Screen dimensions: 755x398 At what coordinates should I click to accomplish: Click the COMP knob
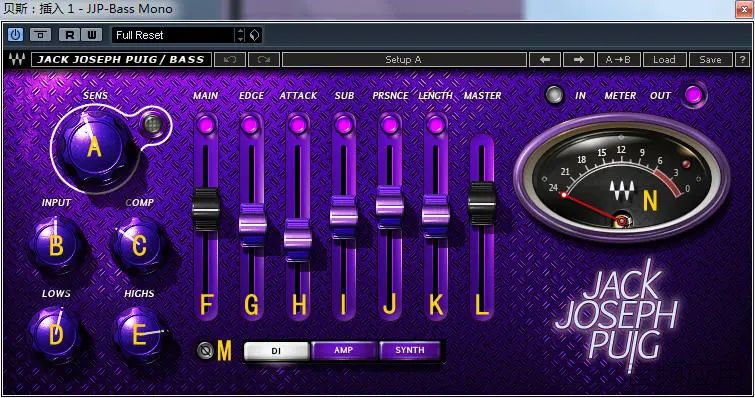click(139, 245)
